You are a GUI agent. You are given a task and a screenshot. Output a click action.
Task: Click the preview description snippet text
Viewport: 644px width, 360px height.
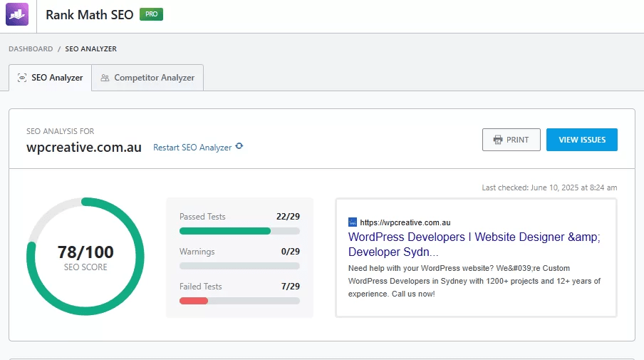click(x=474, y=281)
